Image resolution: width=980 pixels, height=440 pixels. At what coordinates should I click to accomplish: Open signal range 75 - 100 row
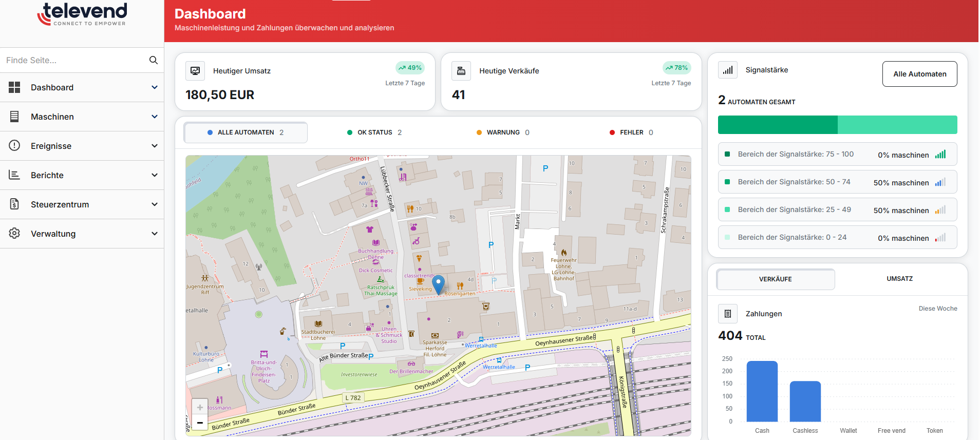837,154
